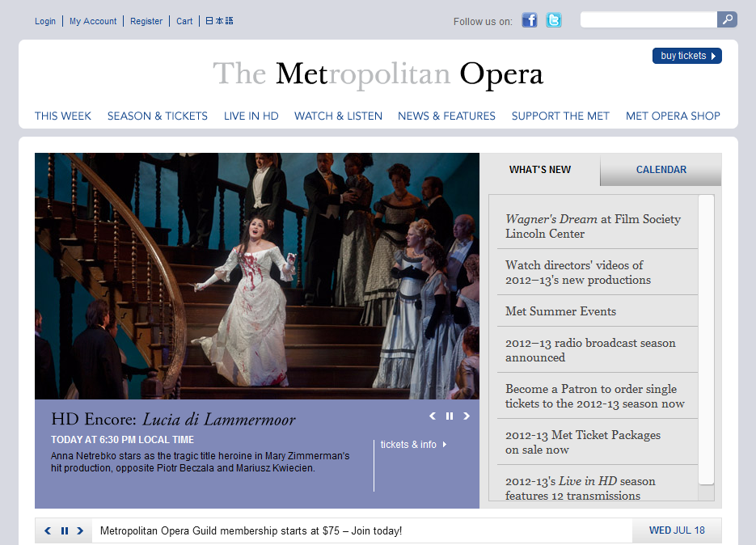
Task: Click the search magnifier button
Action: click(727, 19)
